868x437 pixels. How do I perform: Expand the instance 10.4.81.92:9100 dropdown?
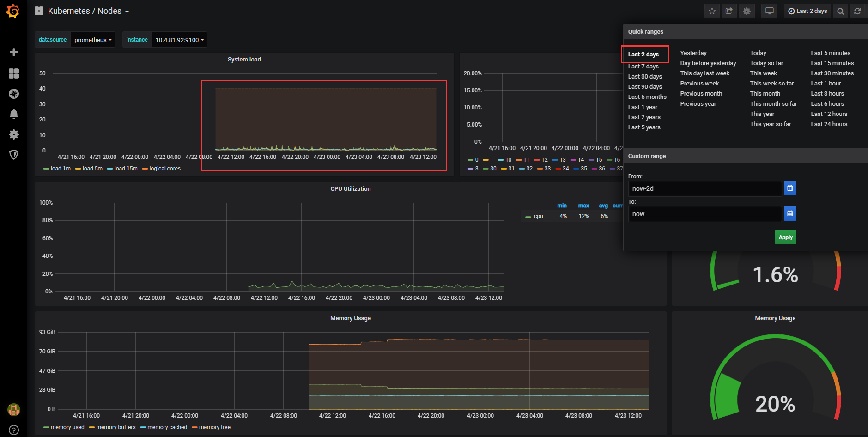click(x=180, y=40)
